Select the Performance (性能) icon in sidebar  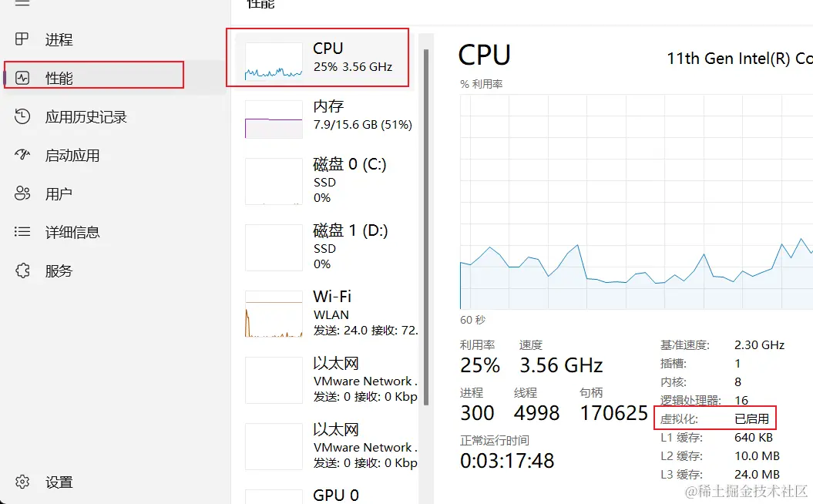pos(22,78)
